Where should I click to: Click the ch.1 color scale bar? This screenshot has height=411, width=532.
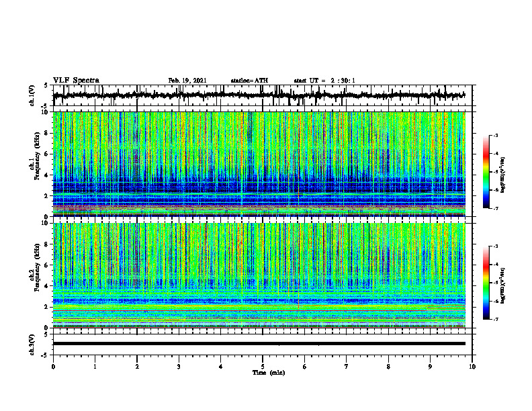486,172
